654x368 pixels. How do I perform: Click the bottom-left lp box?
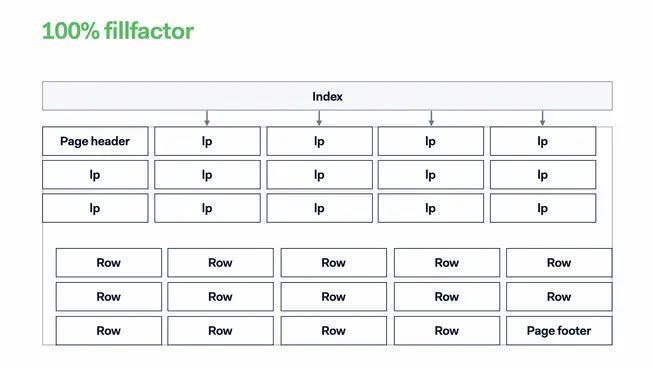point(95,208)
